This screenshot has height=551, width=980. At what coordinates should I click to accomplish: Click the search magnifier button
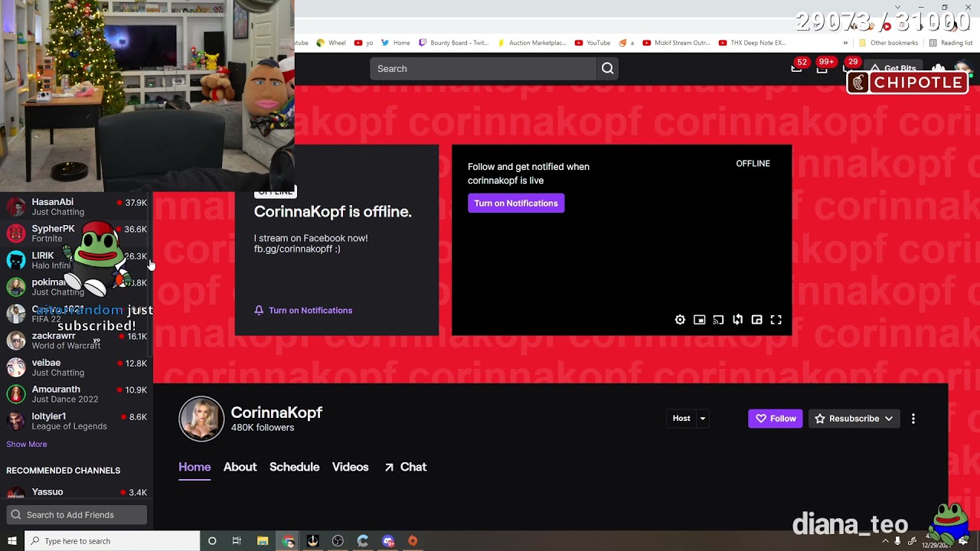(607, 69)
